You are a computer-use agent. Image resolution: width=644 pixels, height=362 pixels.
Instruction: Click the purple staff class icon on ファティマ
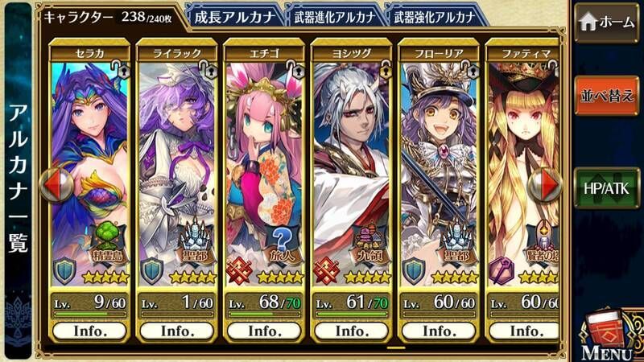(x=502, y=271)
